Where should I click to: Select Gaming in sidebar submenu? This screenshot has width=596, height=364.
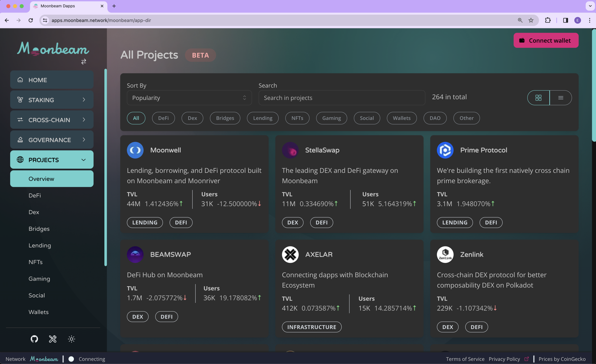pos(39,279)
